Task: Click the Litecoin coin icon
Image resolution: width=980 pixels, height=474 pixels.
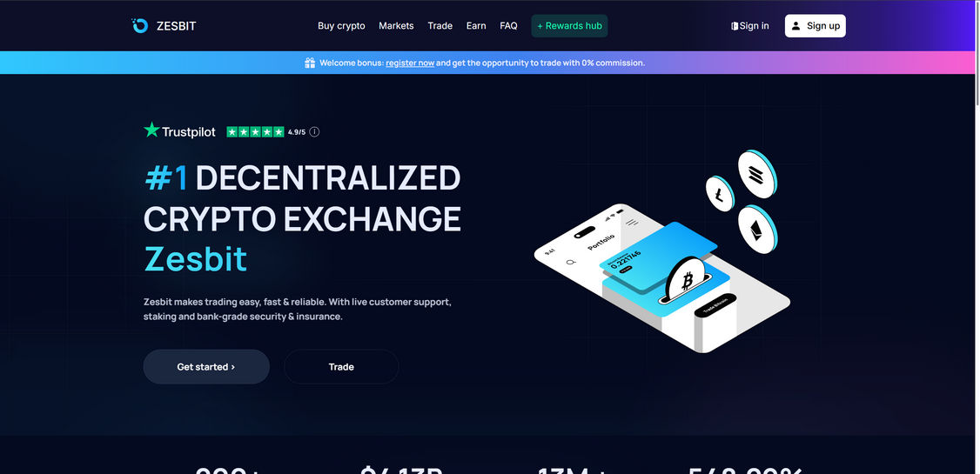Action: pyautogui.click(x=720, y=193)
